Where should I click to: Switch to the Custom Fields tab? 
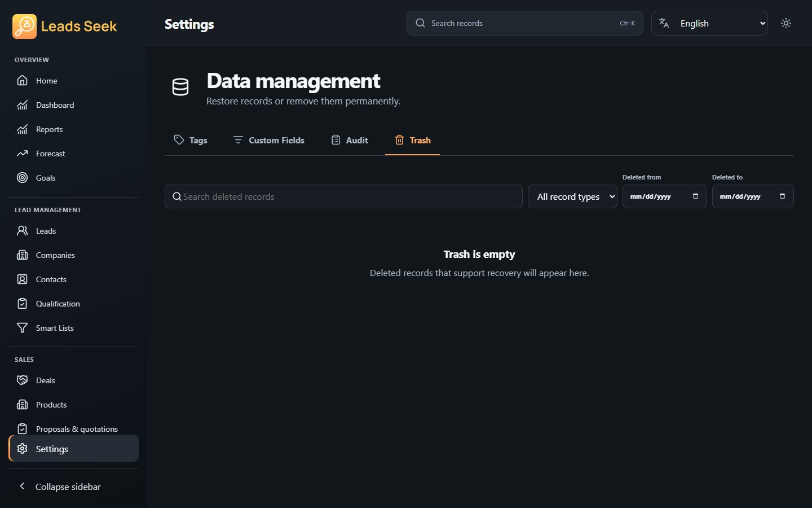[268, 140]
